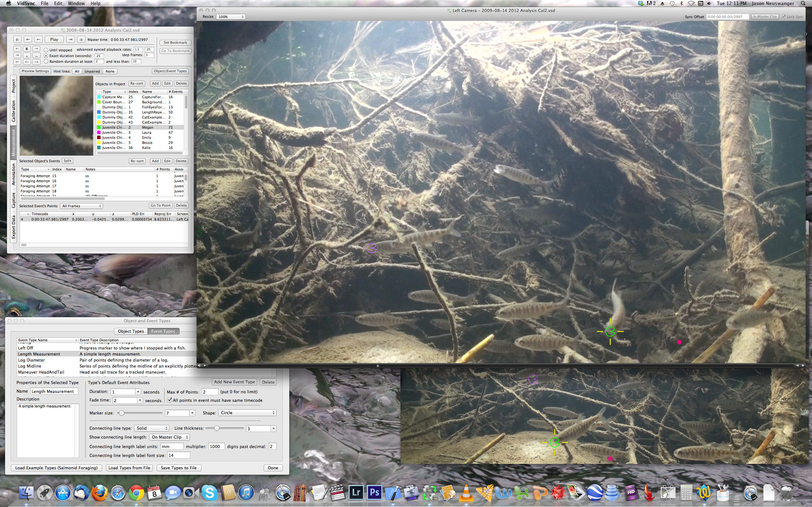Click the Set Bookmark button
The image size is (812, 507).
coord(175,42)
